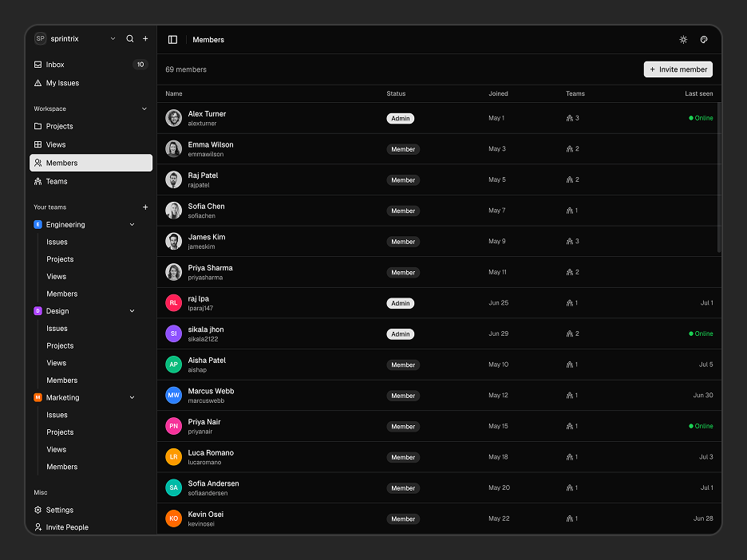Screen dimensions: 747x560
Task: Click the Inbox tray icon
Action: tap(38, 65)
